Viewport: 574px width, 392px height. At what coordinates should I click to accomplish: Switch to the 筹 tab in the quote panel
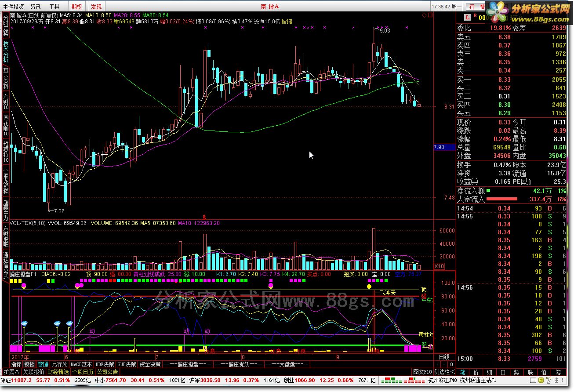[558, 372]
